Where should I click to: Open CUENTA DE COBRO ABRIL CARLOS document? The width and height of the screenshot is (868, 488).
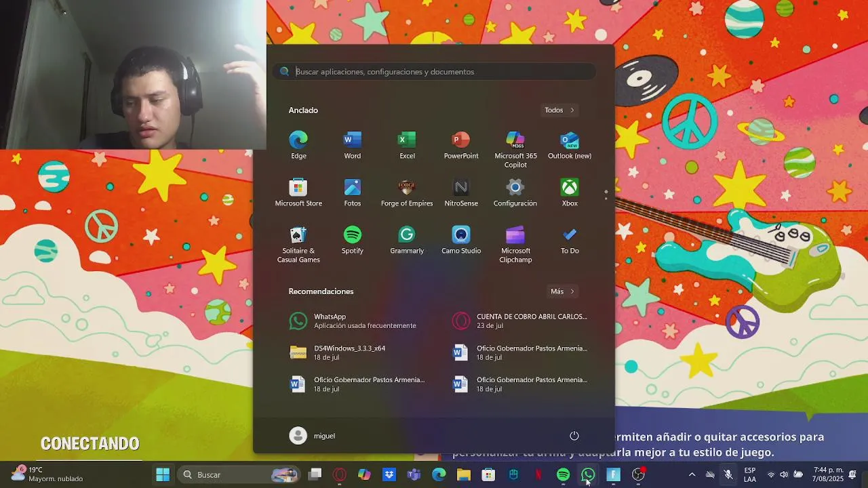coord(520,321)
